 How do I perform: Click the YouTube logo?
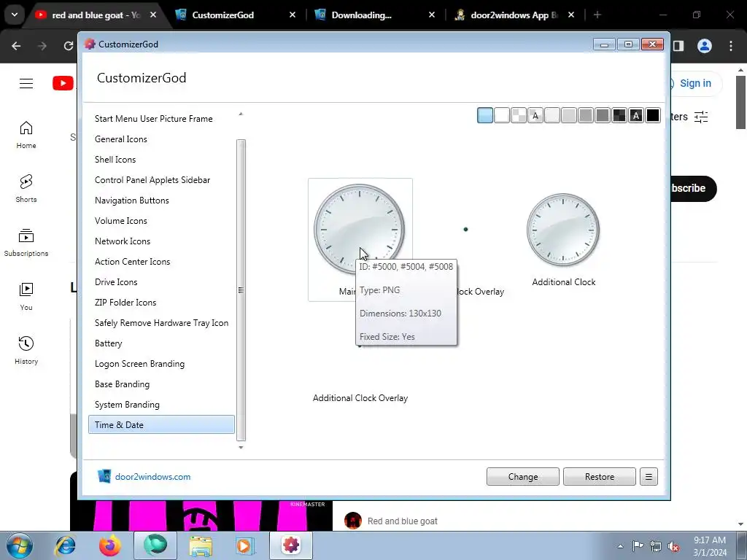pos(63,83)
